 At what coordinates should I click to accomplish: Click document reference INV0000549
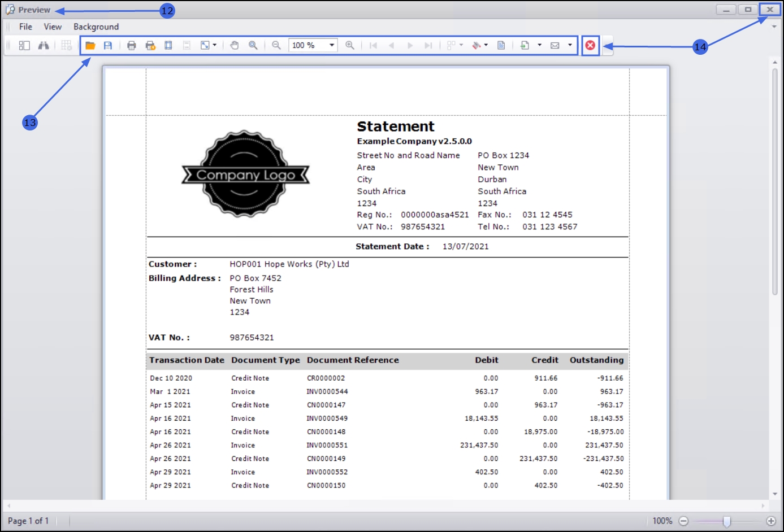pos(327,418)
